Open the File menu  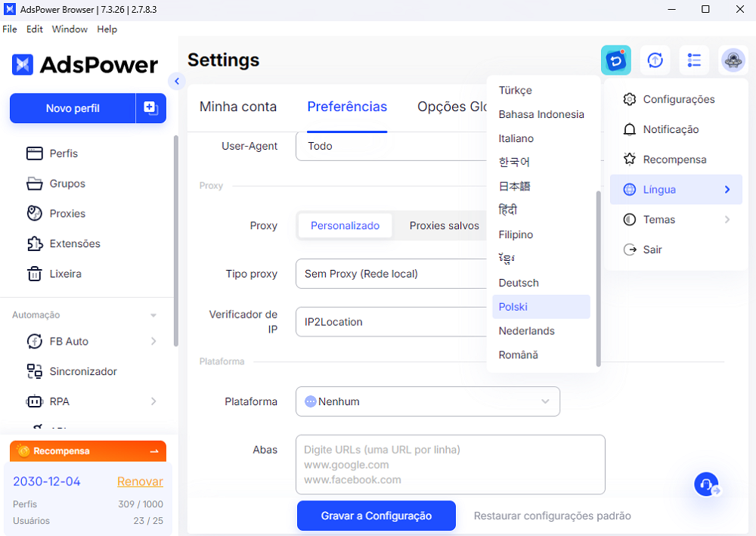[x=10, y=29]
